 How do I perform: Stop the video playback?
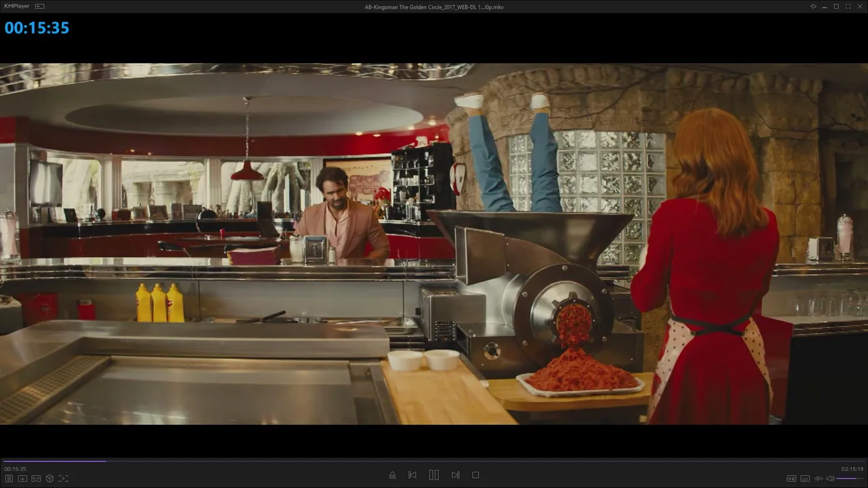point(475,475)
